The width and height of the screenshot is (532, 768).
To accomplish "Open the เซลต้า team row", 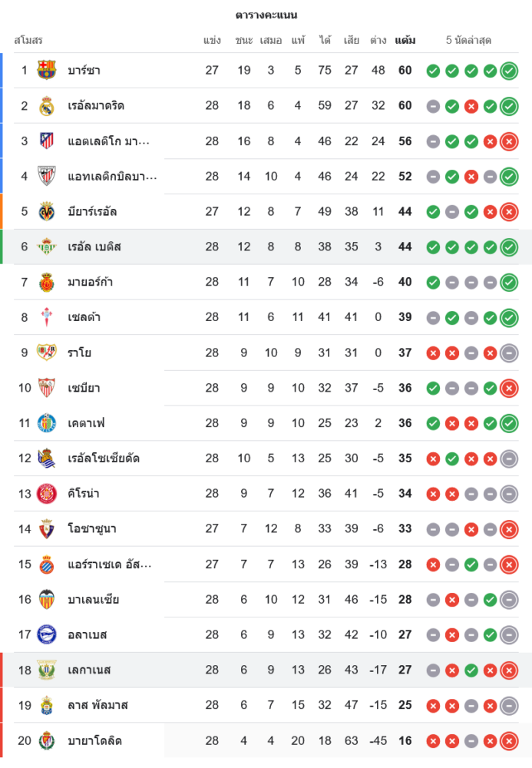I will (84, 317).
